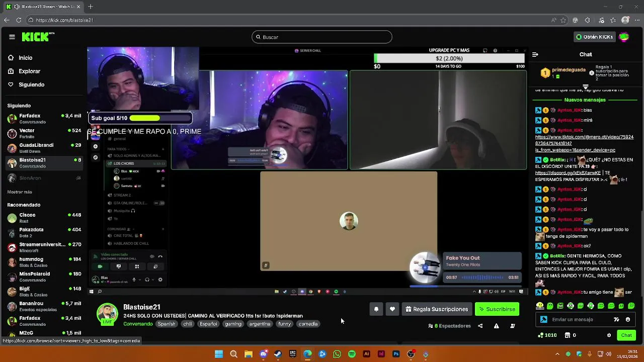Open Photoshop from the Windows taskbar
The image size is (644, 362).
396,354
